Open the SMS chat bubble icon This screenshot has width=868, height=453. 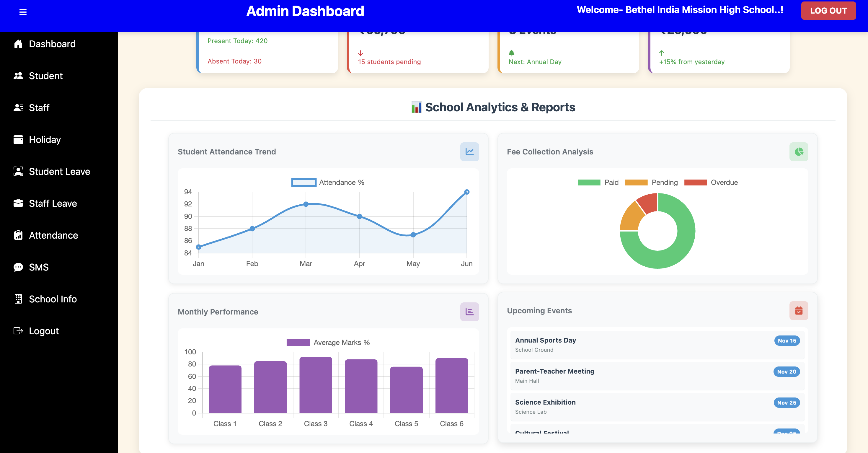18,267
